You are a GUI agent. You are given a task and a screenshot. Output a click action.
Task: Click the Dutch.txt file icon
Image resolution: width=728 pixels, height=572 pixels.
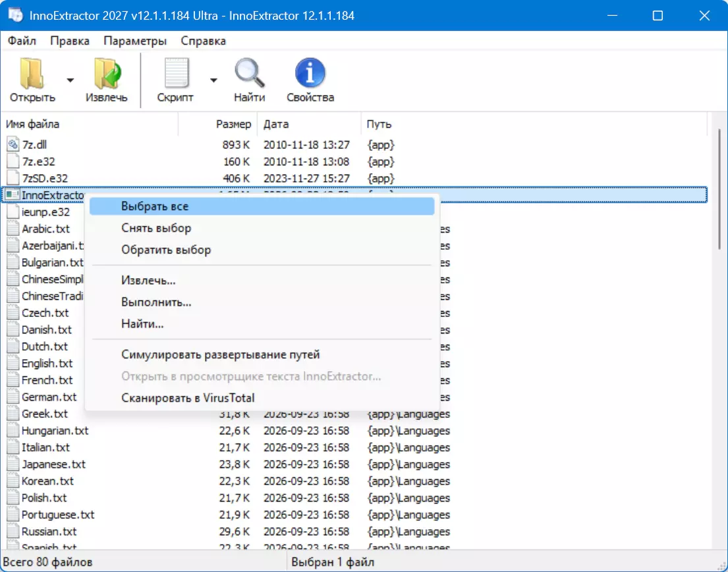pos(13,347)
